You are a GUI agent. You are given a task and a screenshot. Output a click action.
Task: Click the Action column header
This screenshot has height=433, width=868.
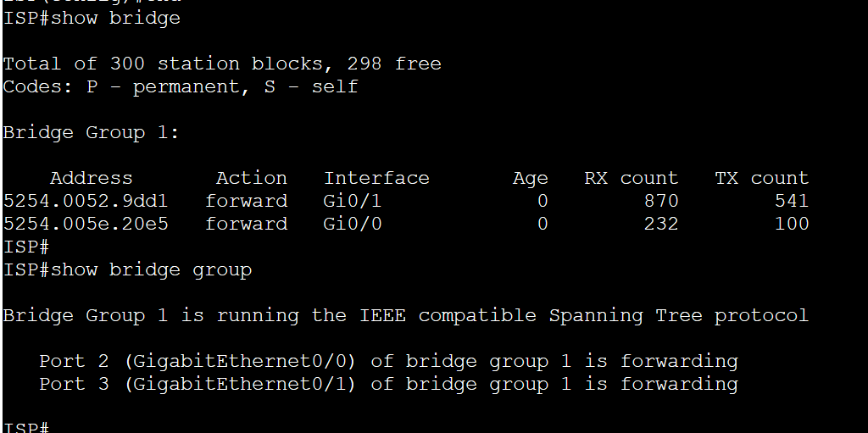pyautogui.click(x=251, y=178)
